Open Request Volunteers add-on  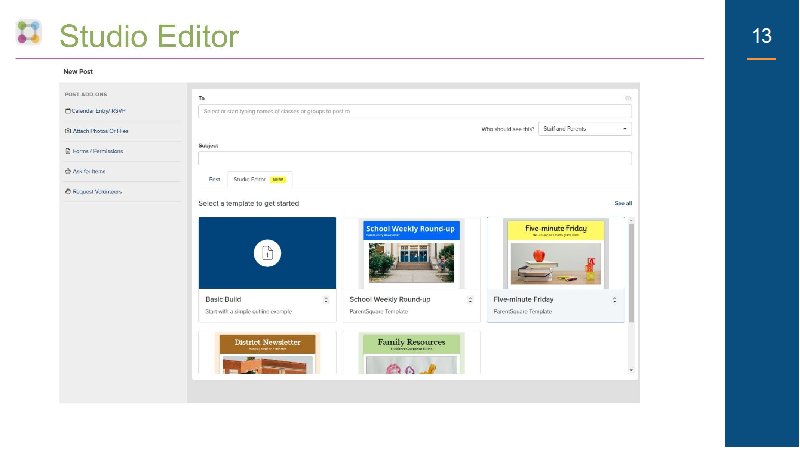click(x=93, y=192)
